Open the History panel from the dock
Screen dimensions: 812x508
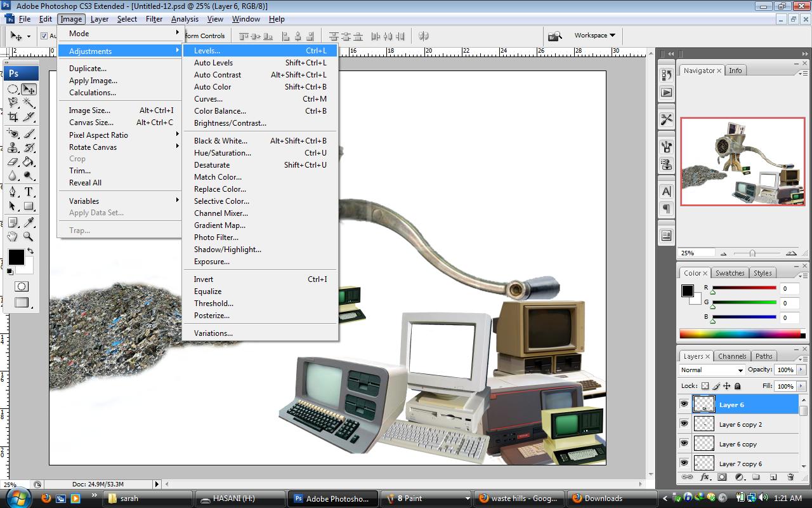[x=666, y=76]
